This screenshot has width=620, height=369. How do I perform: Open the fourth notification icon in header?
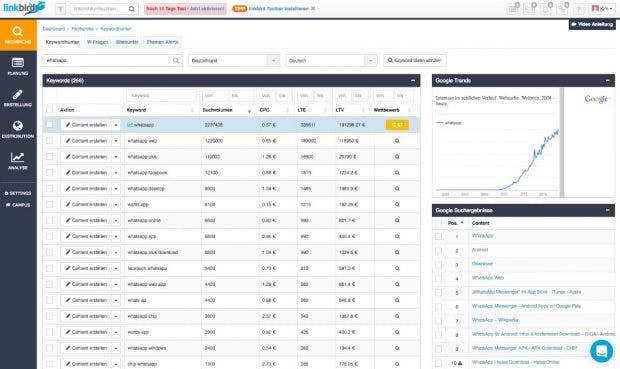(562, 9)
